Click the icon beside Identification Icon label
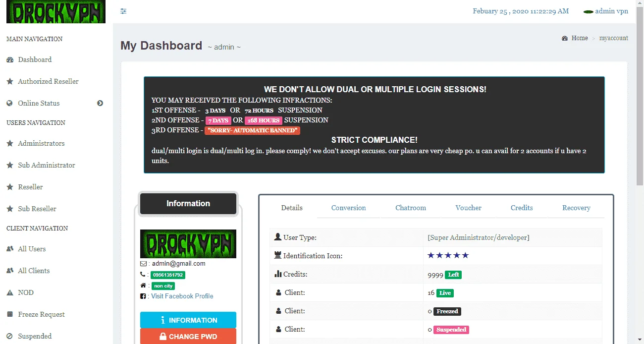The image size is (644, 344). coord(278,255)
